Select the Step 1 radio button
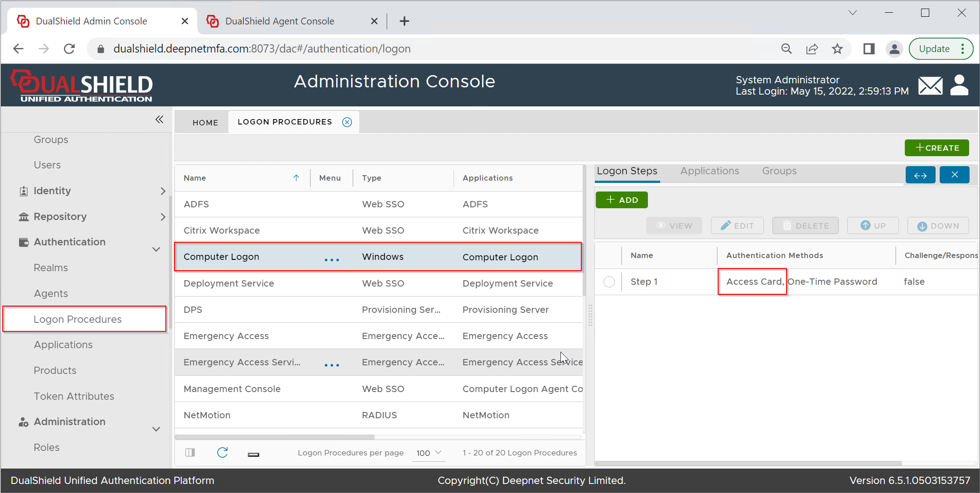Viewport: 980px width, 493px height. [609, 282]
